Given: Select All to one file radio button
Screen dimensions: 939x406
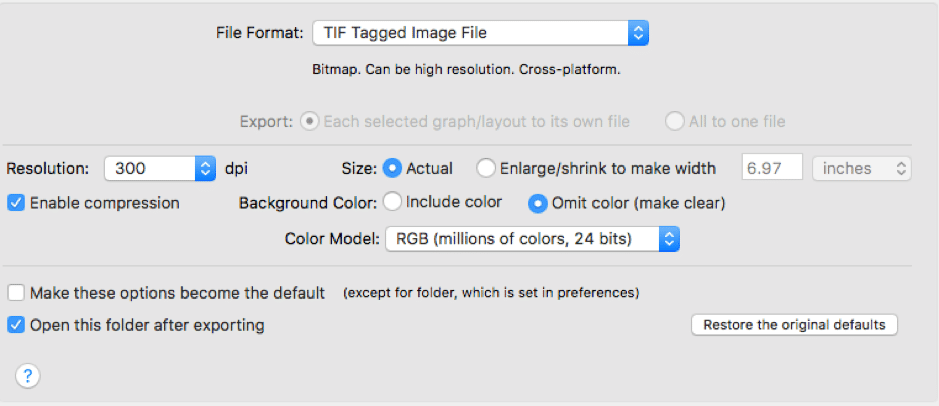Looking at the screenshot, I should pos(674,122).
